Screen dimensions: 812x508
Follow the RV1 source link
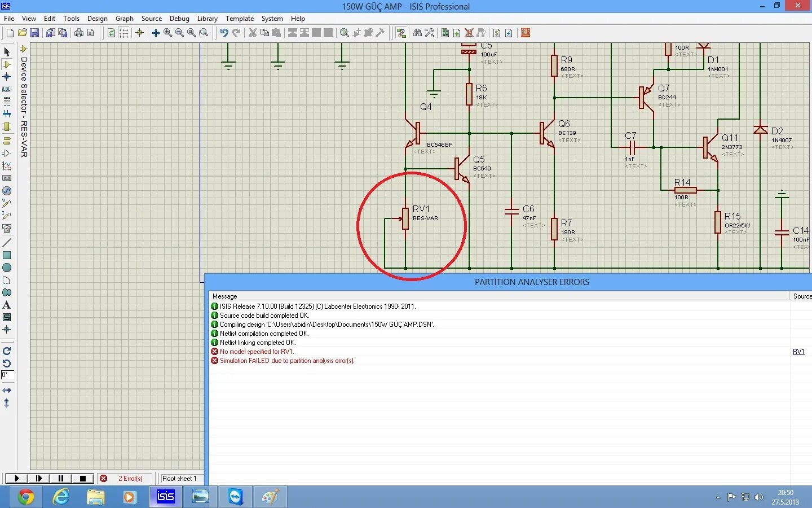coord(798,352)
